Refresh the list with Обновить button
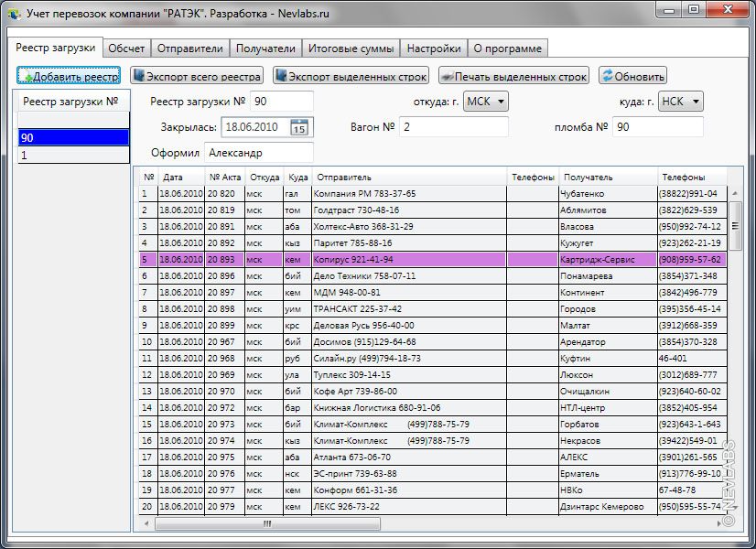Image resolution: width=756 pixels, height=549 pixels. pyautogui.click(x=632, y=77)
